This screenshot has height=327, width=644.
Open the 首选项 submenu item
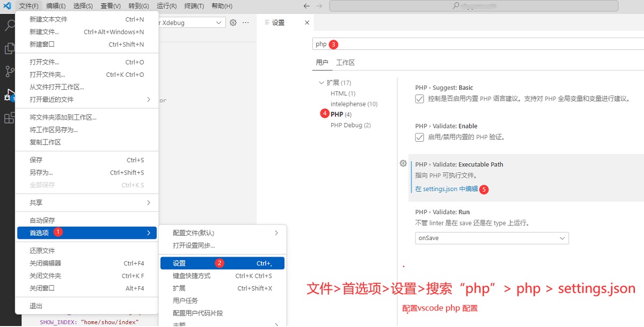pos(87,232)
